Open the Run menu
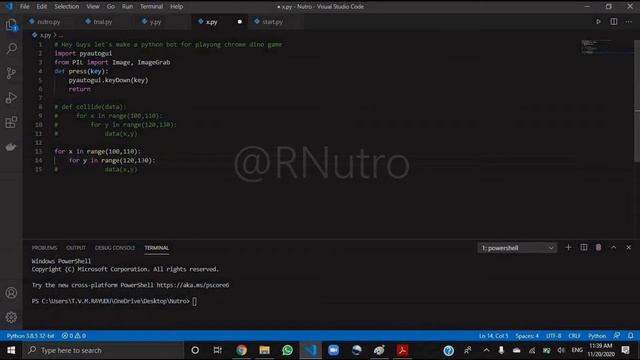Screen dimensions: 640x360 pyautogui.click(x=127, y=7)
